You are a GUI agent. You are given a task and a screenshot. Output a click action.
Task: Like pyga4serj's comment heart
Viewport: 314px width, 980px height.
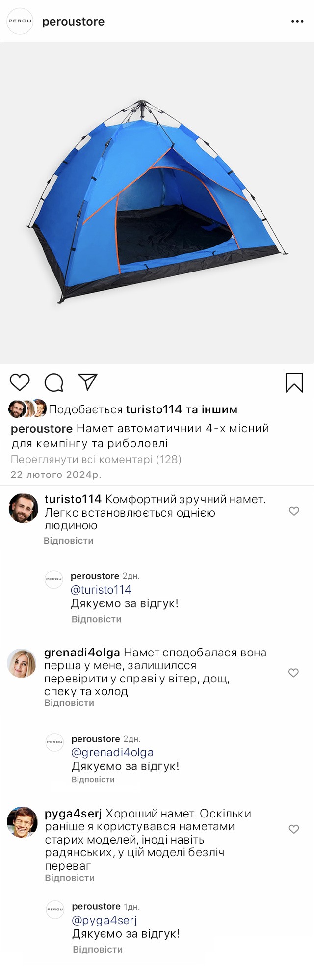pos(294,829)
